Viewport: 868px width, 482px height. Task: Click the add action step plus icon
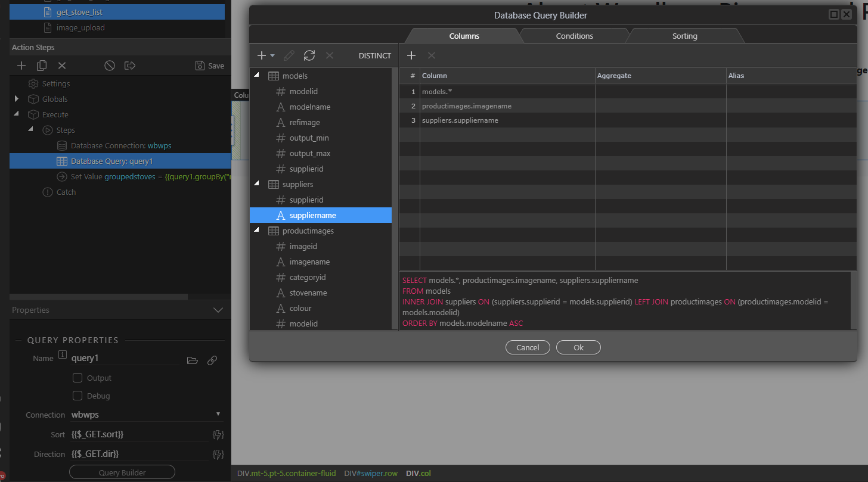21,66
